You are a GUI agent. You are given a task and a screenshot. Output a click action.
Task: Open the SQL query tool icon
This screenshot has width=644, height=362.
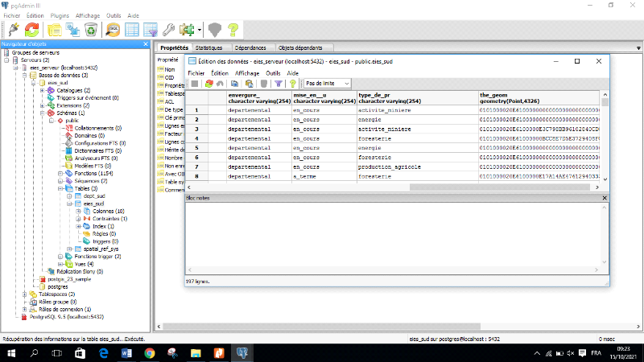114,30
